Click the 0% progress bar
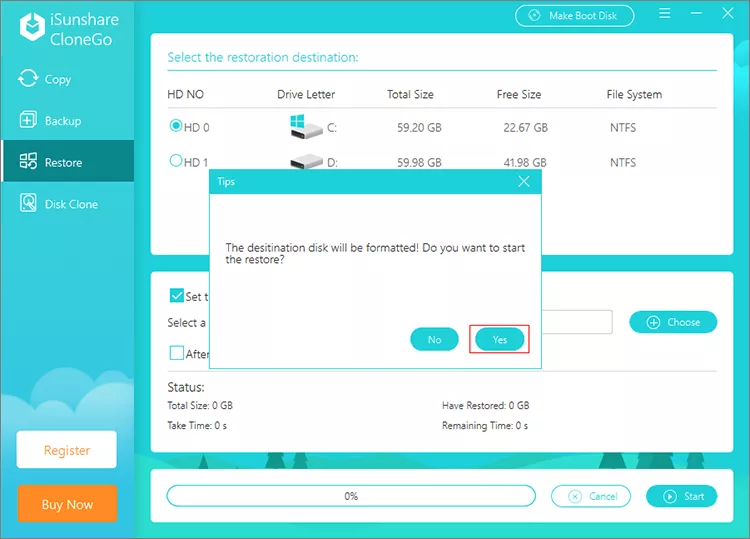 click(351, 496)
